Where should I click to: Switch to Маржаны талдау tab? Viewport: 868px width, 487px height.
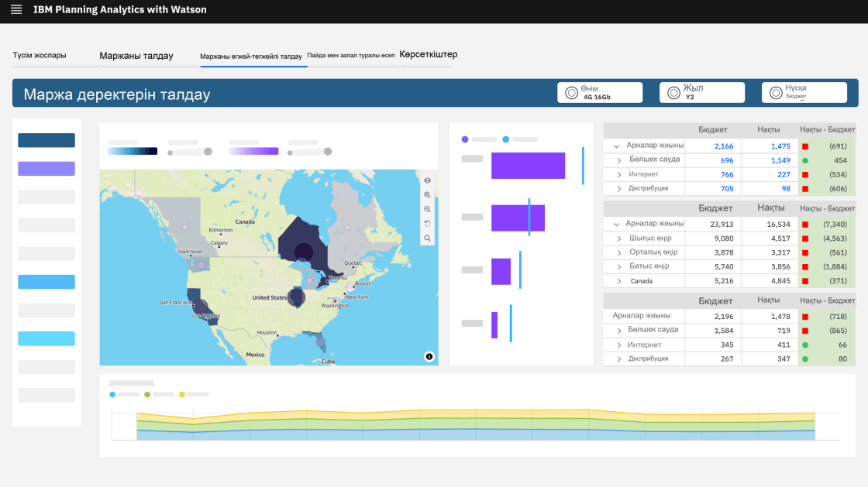(x=136, y=56)
